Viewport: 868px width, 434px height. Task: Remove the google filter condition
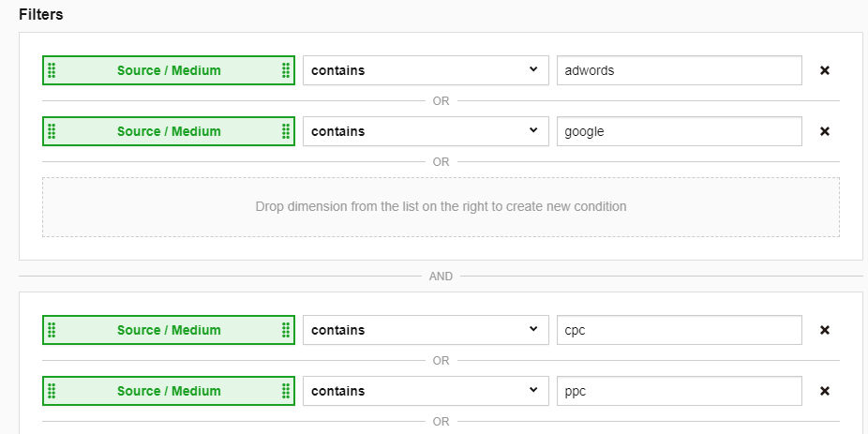(x=825, y=131)
